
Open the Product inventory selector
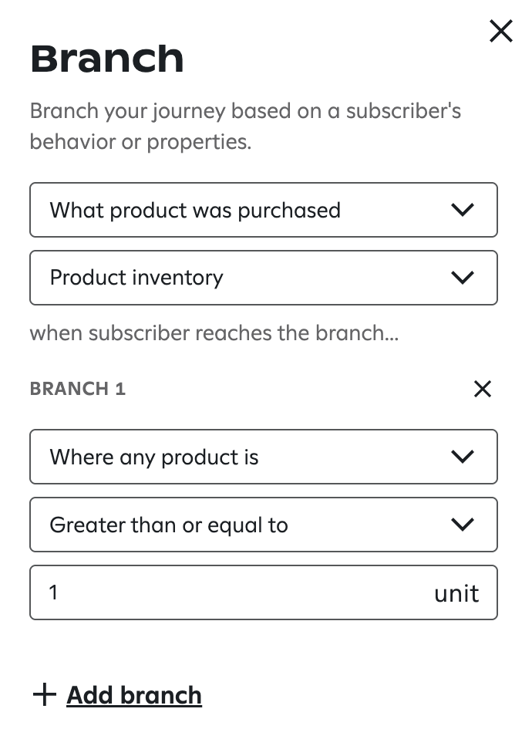[264, 278]
